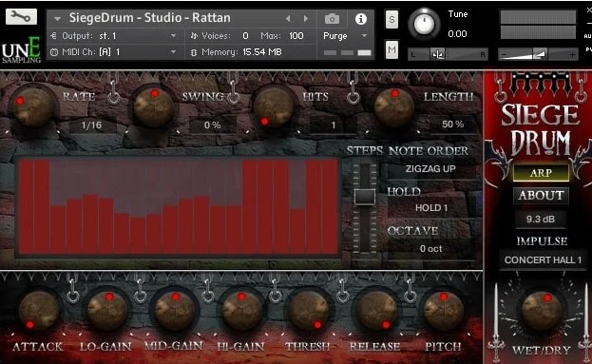Image resolution: width=592 pixels, height=364 pixels.
Task: Click the Voices count 0
Action: 245,36
